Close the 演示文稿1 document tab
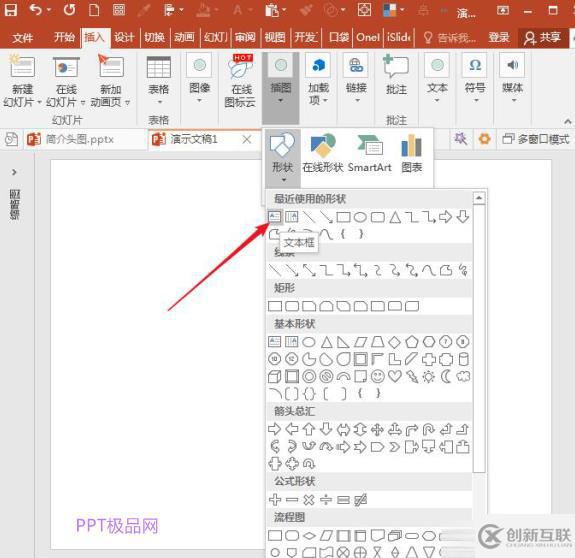 [247, 139]
